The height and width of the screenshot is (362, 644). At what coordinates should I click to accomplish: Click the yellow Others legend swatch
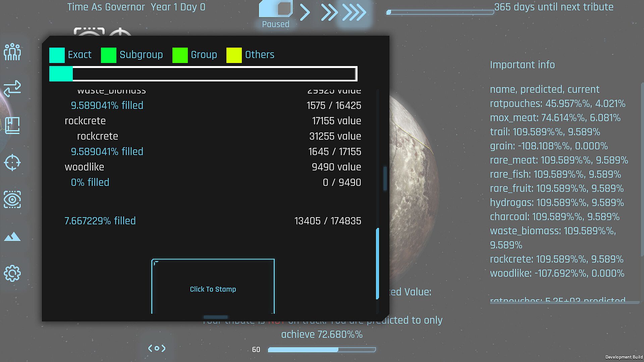pyautogui.click(x=234, y=55)
